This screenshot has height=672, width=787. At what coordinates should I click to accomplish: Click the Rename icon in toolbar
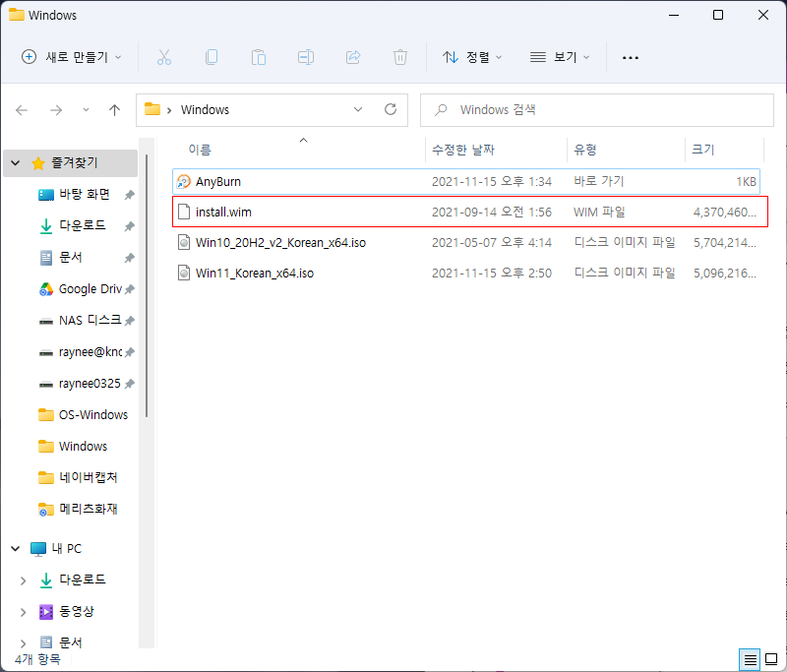(x=306, y=57)
